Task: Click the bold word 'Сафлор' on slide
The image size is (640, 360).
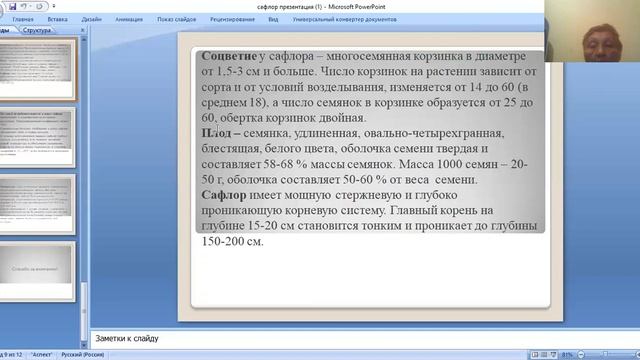Action: tap(224, 195)
